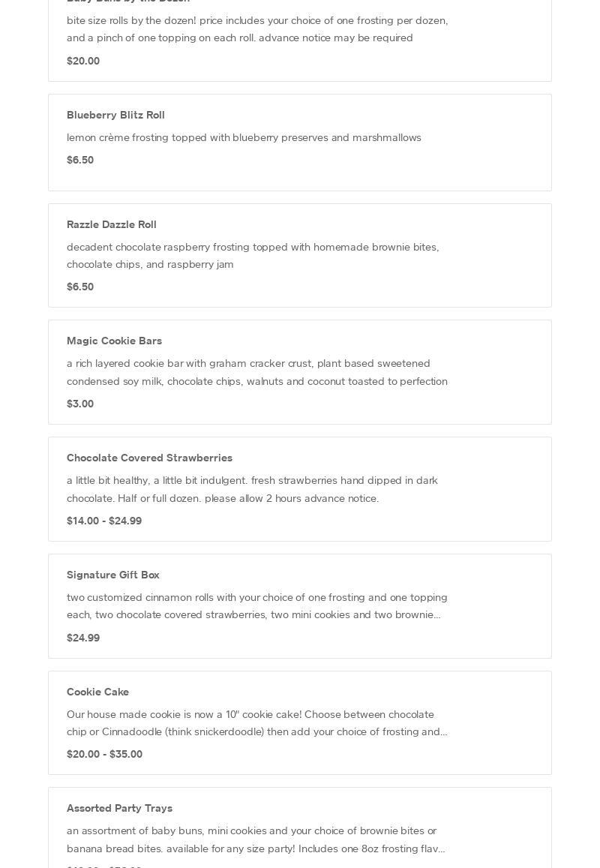Click the $20.00 Baby Buns price
This screenshot has width=600, height=868.
83,61
